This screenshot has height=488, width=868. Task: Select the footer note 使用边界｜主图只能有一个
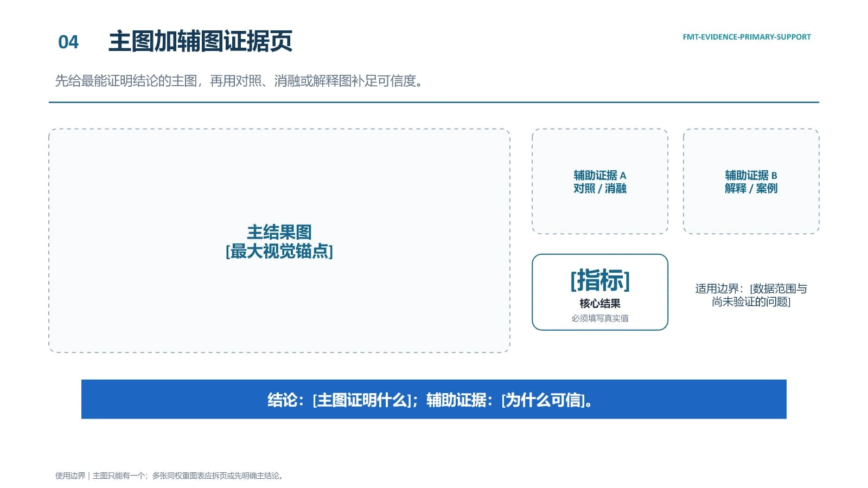coord(170,476)
